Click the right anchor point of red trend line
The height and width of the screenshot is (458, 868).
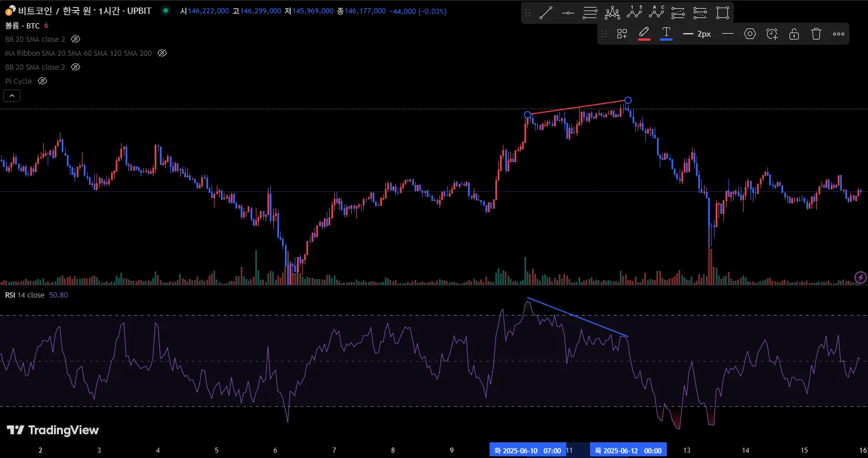pyautogui.click(x=628, y=100)
